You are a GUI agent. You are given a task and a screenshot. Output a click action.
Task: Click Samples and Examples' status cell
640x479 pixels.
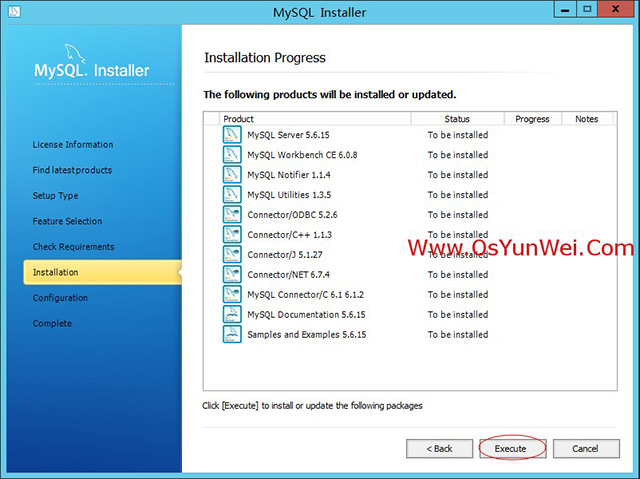coord(458,335)
